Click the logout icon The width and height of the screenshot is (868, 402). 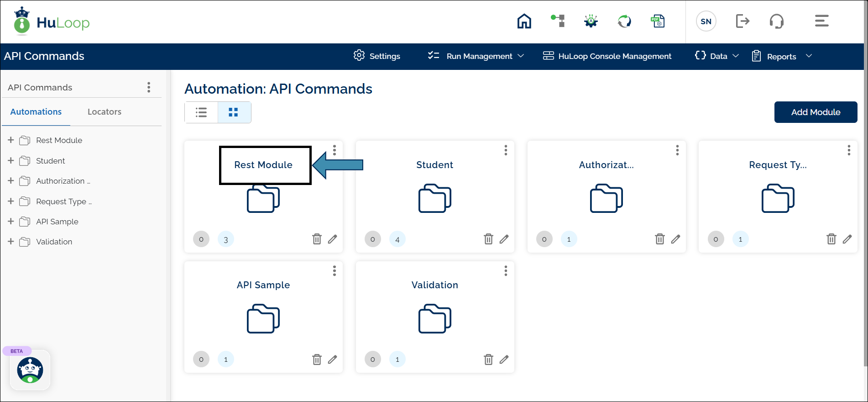742,21
